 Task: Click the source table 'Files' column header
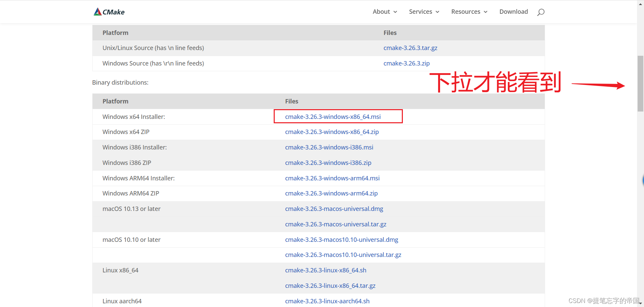[390, 33]
